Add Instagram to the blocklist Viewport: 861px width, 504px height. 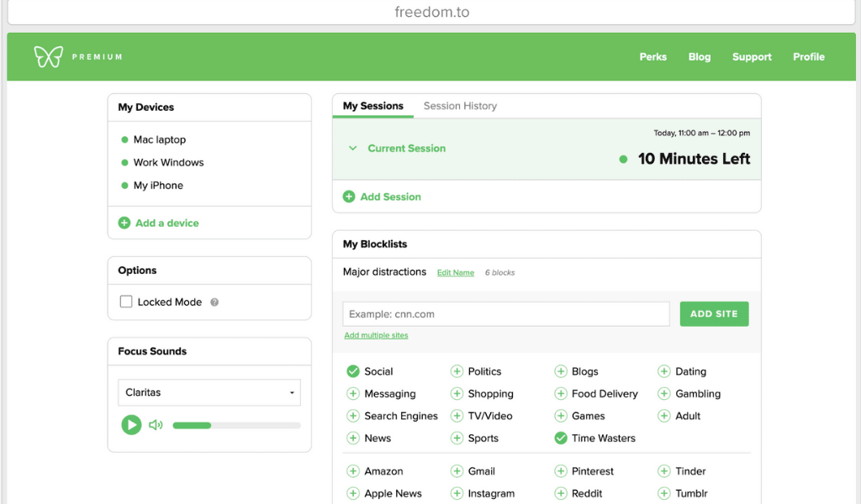[x=457, y=493]
